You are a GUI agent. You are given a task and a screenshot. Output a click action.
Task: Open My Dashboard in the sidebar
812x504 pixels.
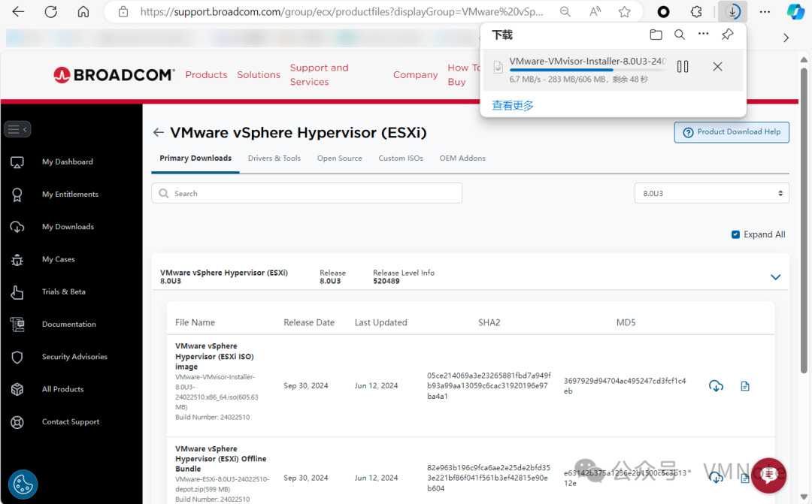tap(68, 162)
